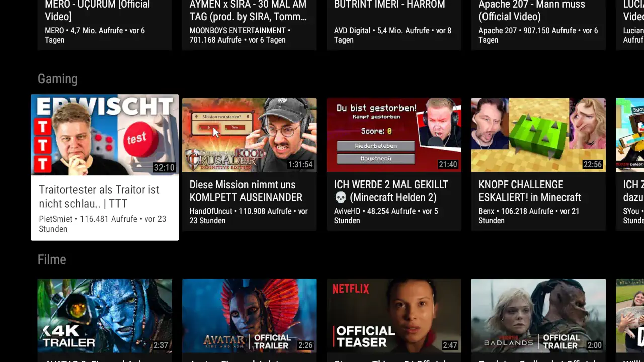Click 'MOONBOYS ENTERTAINMENT' channel info
The width and height of the screenshot is (644, 362).
coord(239,35)
